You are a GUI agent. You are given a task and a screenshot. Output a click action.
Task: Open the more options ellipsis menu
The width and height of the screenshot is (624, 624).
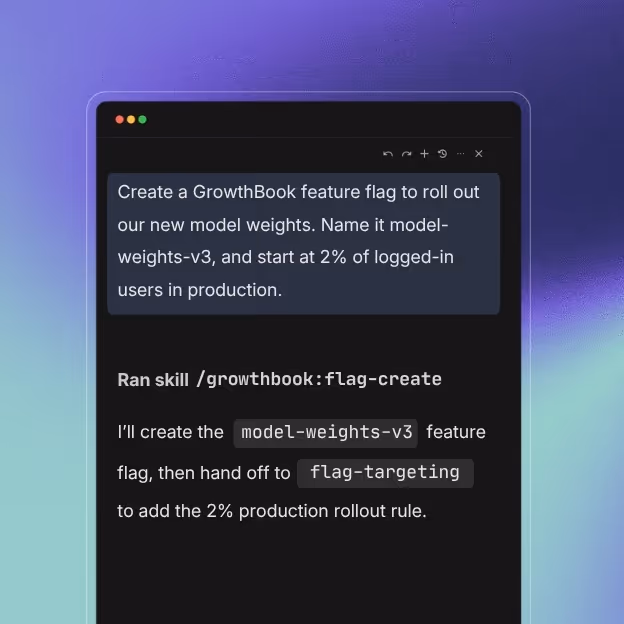(x=460, y=154)
